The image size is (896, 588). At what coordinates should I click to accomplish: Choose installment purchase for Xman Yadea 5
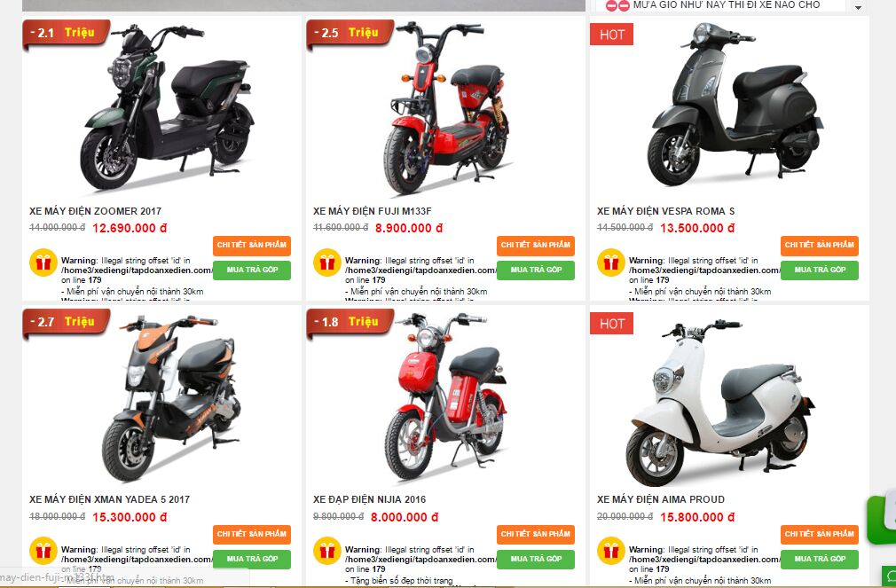click(x=252, y=560)
